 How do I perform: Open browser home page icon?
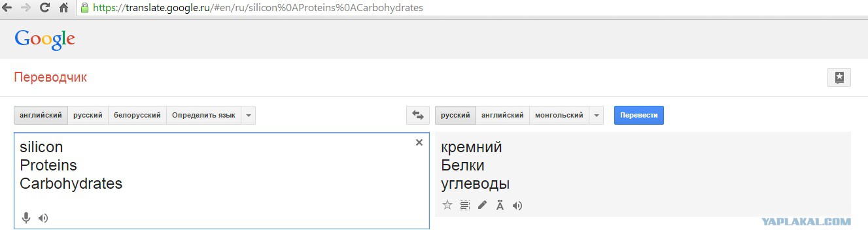coord(64,8)
